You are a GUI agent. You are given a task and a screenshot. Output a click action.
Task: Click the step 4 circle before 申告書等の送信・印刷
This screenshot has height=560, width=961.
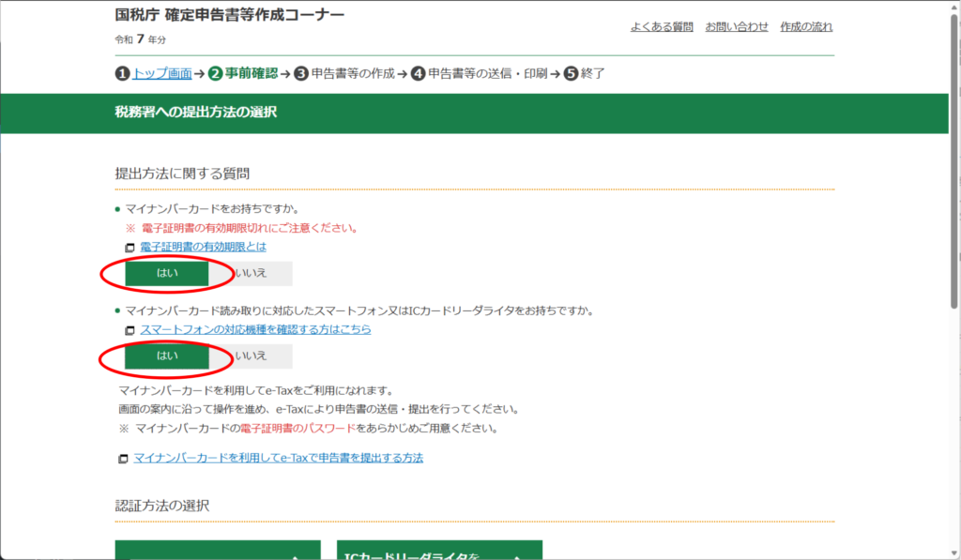coord(419,73)
